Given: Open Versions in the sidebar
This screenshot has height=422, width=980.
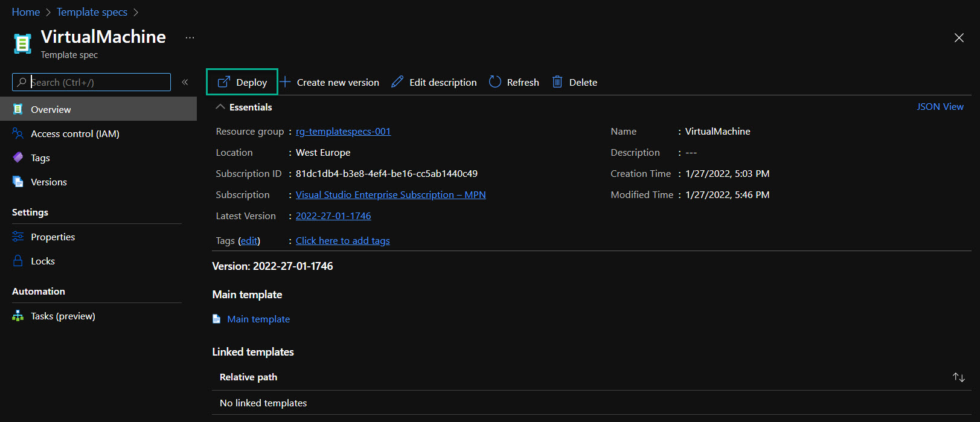Looking at the screenshot, I should 48,182.
